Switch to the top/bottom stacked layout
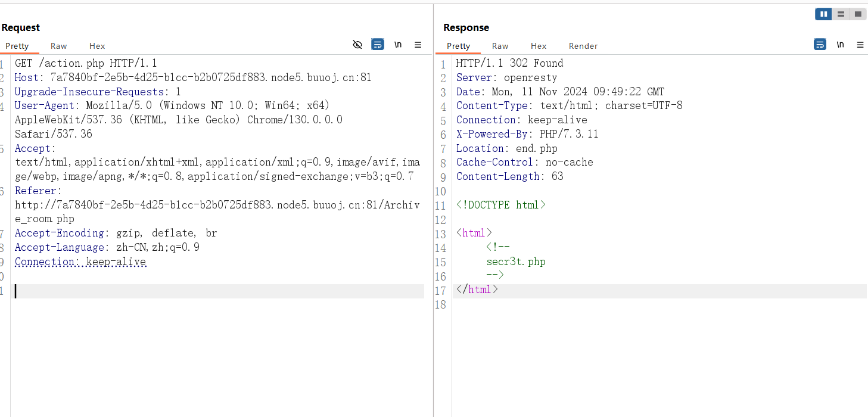 click(841, 14)
